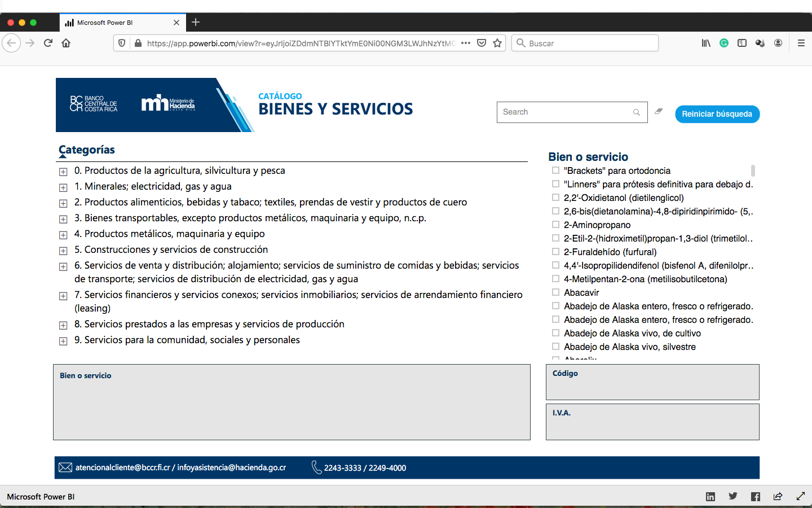The width and height of the screenshot is (812, 508).
Task: Expand category 9 Servicios para la comunidad
Action: [63, 341]
